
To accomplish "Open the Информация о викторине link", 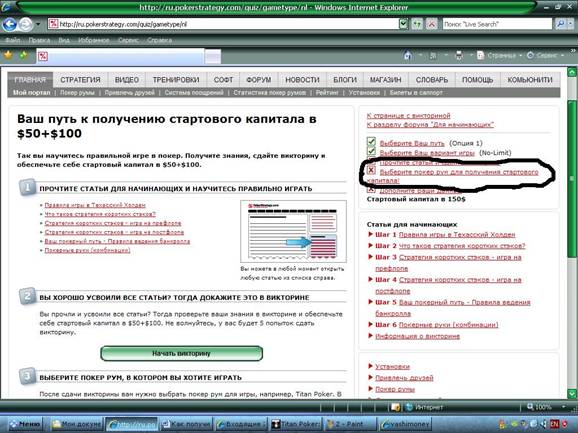I will coord(417,336).
